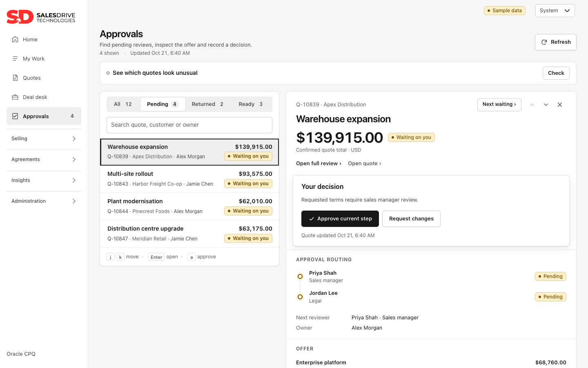The height and width of the screenshot is (368, 588).
Task: Click Approve current step
Action: (x=340, y=219)
